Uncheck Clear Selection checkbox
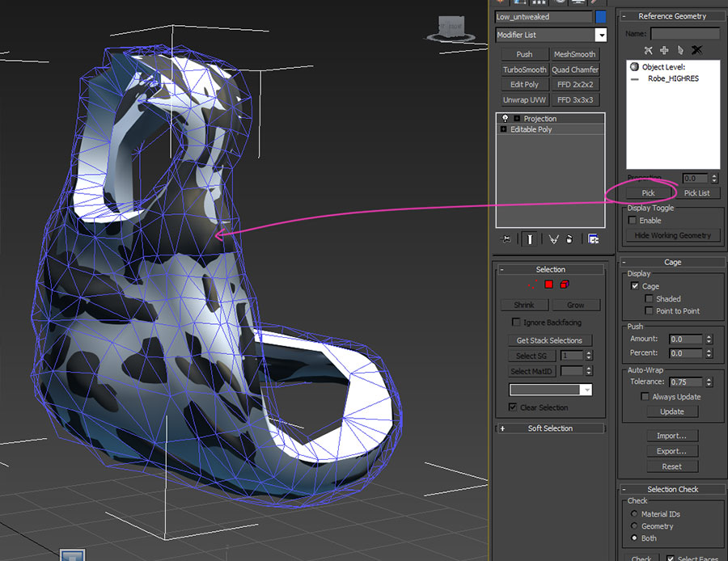 [513, 407]
